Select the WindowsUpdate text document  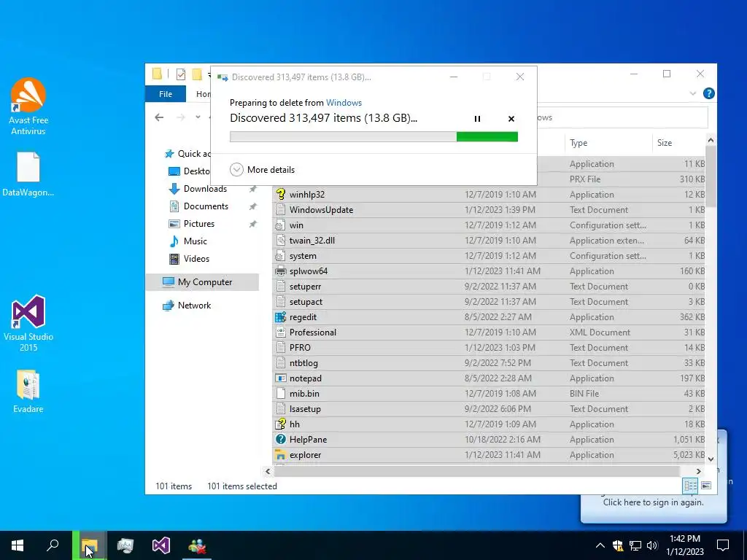321,209
